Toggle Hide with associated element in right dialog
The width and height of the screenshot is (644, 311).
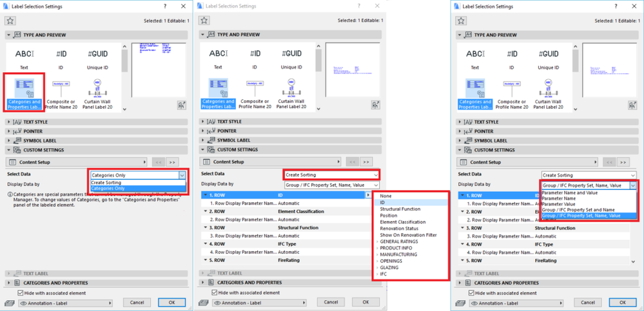tap(471, 294)
